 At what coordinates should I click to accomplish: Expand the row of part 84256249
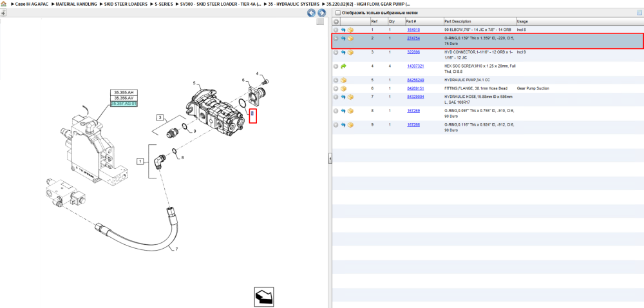point(336,80)
